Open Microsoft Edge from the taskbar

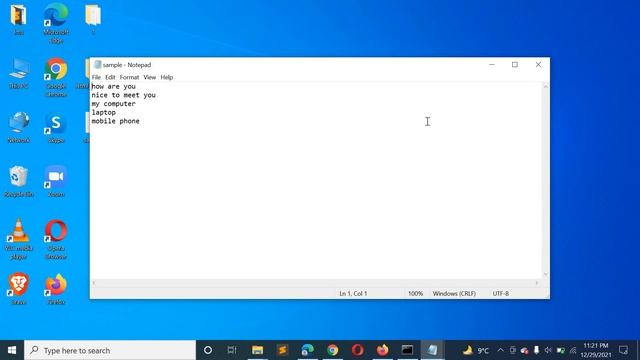(307, 350)
